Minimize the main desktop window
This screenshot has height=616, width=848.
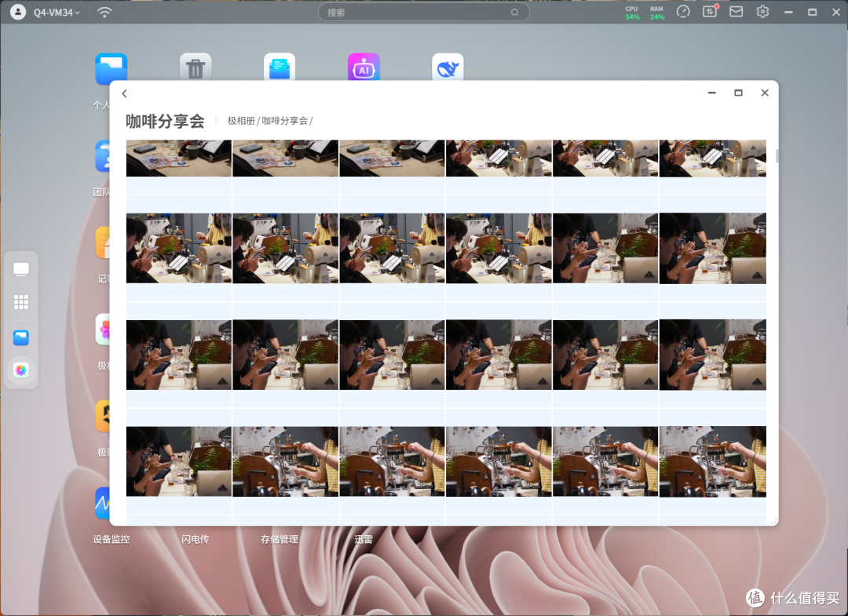(x=788, y=12)
